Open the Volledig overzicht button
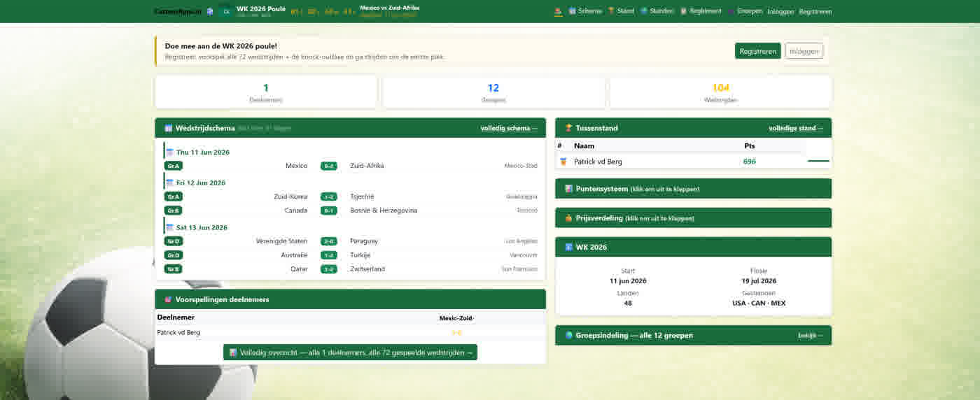Screen dimensions: 980x400 pos(350,352)
